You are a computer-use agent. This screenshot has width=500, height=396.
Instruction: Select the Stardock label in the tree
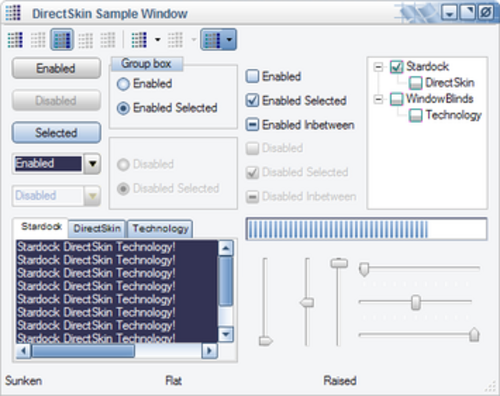[427, 67]
